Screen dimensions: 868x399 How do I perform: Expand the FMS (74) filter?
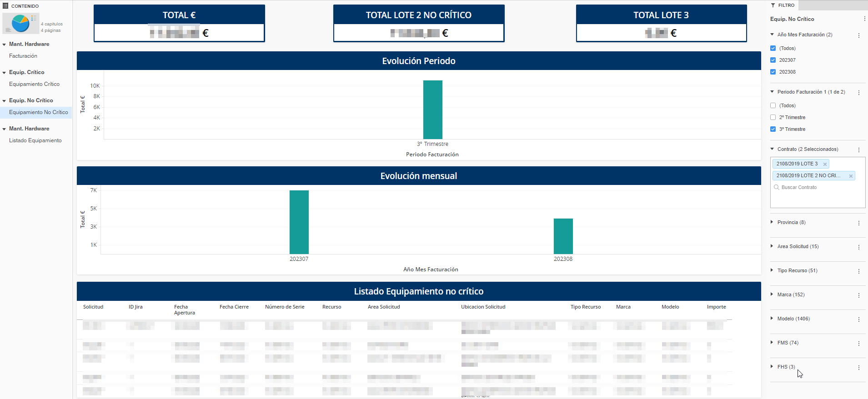tap(772, 343)
